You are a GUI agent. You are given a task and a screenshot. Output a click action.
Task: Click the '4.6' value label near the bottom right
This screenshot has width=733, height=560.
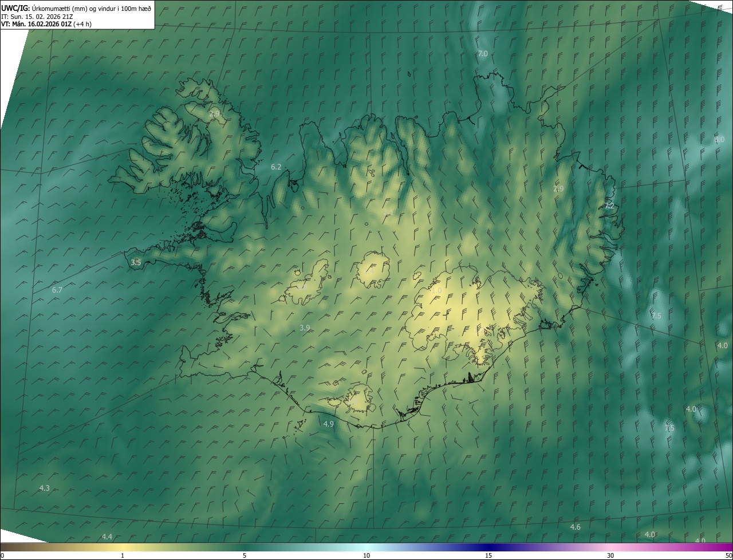click(x=576, y=527)
